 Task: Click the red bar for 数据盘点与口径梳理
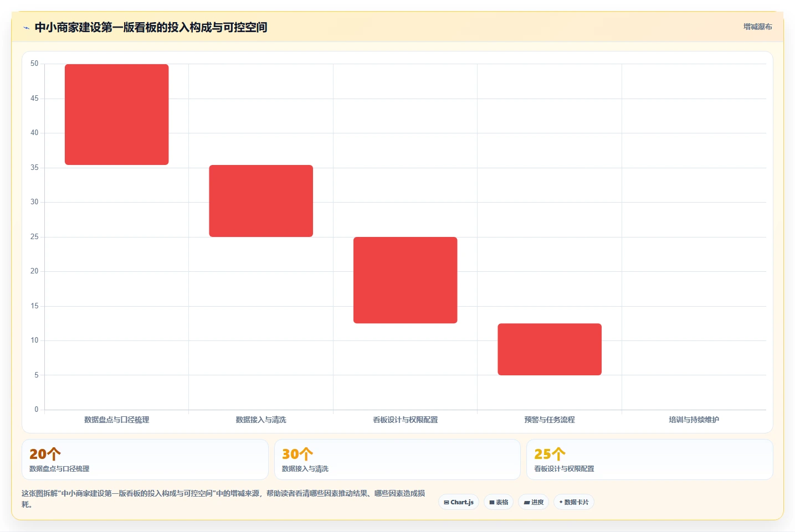pyautogui.click(x=117, y=115)
